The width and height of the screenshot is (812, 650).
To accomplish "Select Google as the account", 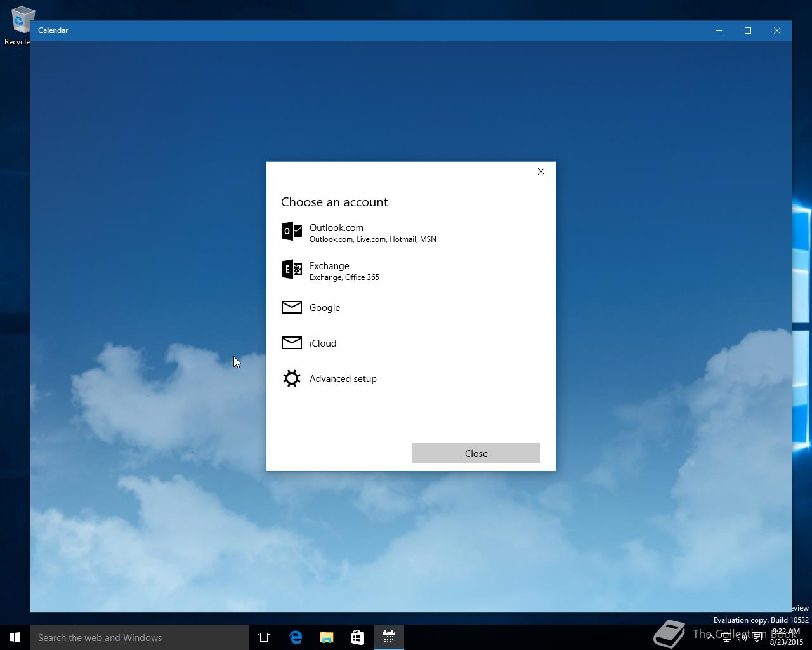I will (410, 307).
